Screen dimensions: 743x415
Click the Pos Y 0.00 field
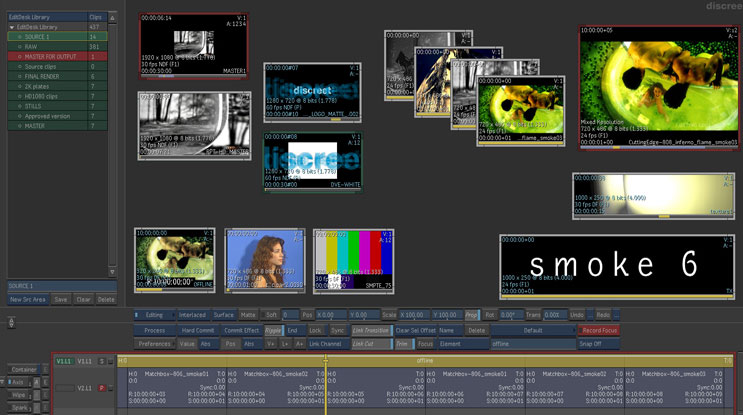(364, 315)
